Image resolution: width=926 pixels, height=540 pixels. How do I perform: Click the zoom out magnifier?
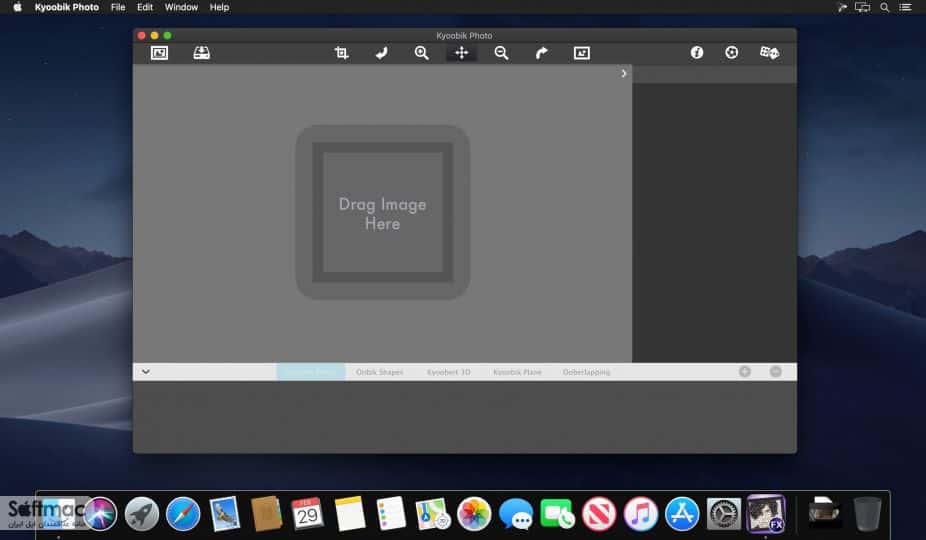(x=501, y=53)
